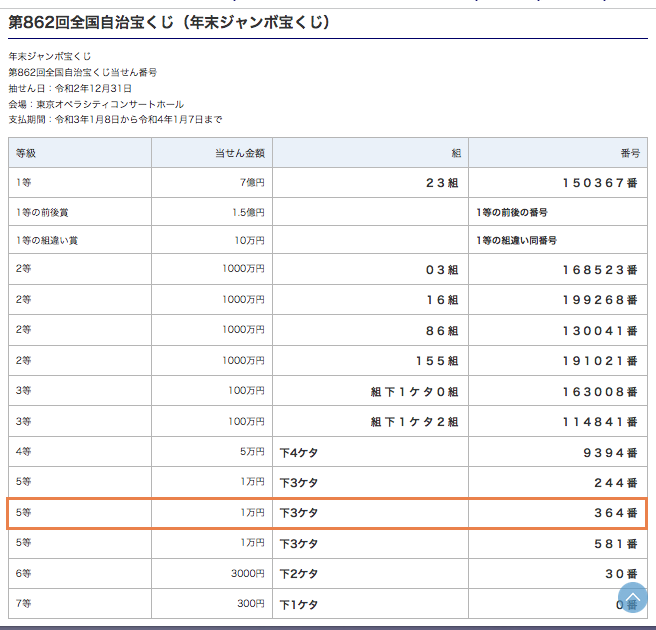Click the 23組 group cell
The height and width of the screenshot is (630, 656).
370,183
